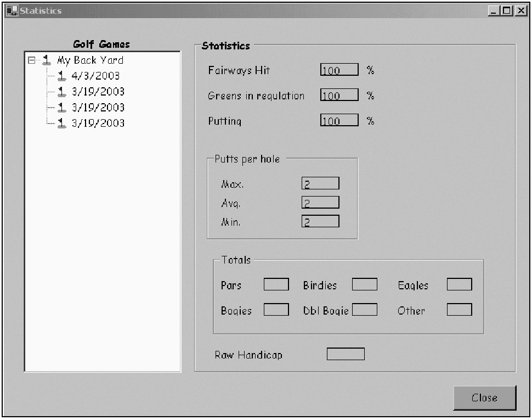Image resolution: width=532 pixels, height=420 pixels.
Task: Click the Avg. putts per hole field
Action: [320, 203]
